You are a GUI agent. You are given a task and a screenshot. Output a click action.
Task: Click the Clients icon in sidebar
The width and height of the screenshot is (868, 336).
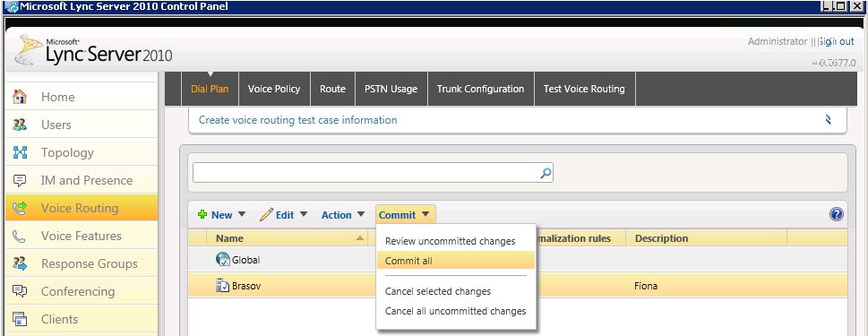coord(20,319)
